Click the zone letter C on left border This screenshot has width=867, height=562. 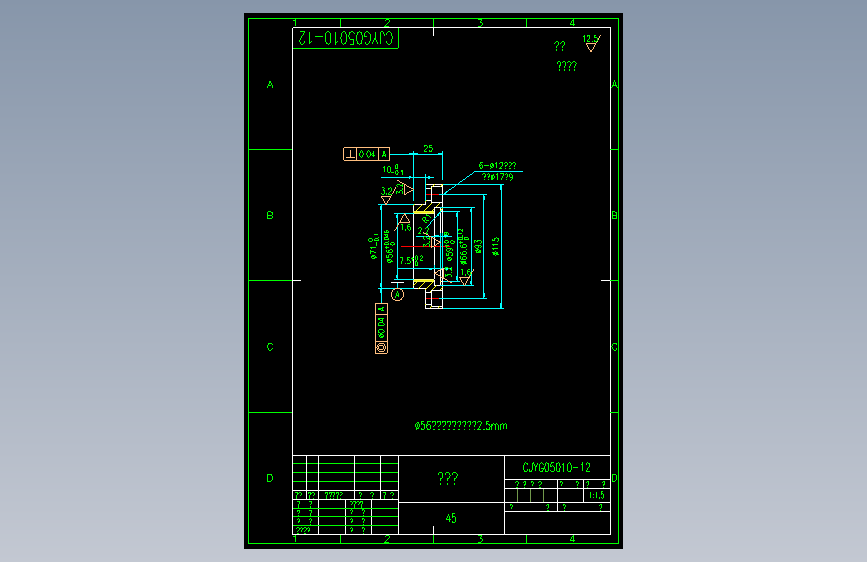[x=270, y=347]
